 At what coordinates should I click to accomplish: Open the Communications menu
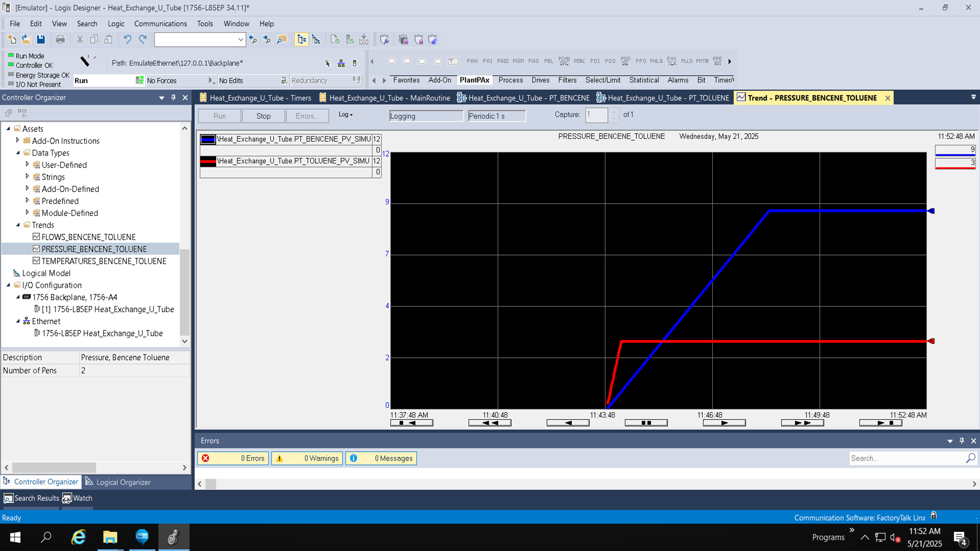click(x=160, y=24)
